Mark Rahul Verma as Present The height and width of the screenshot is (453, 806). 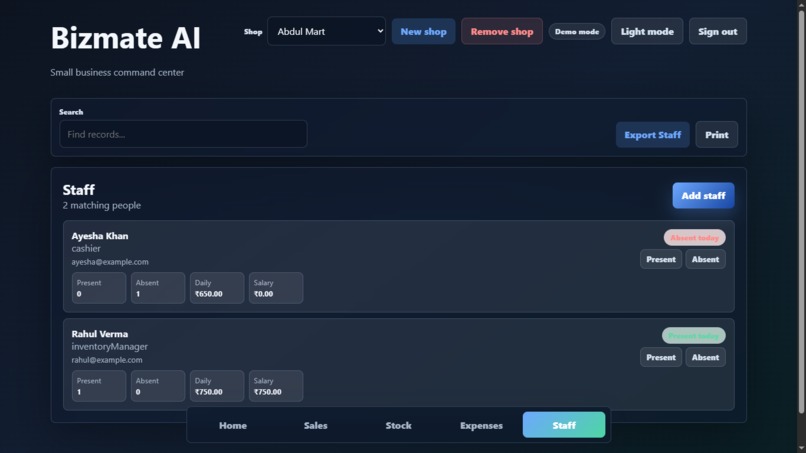click(661, 357)
